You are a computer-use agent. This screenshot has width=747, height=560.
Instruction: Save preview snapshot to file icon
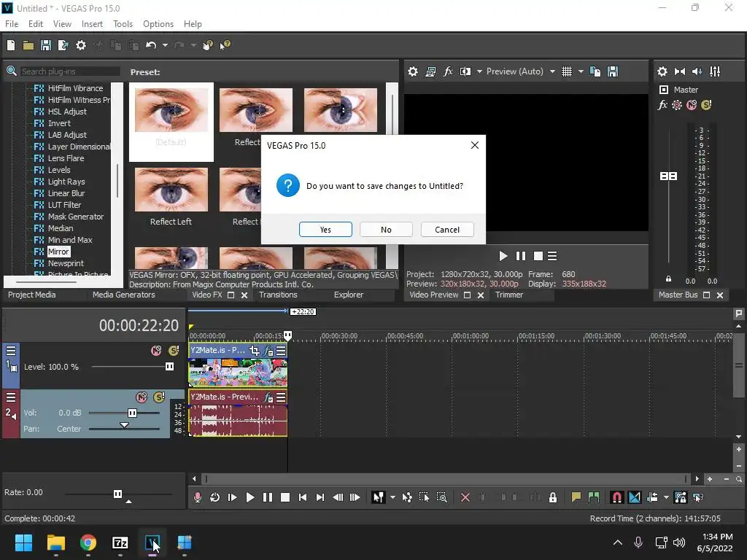point(613,71)
